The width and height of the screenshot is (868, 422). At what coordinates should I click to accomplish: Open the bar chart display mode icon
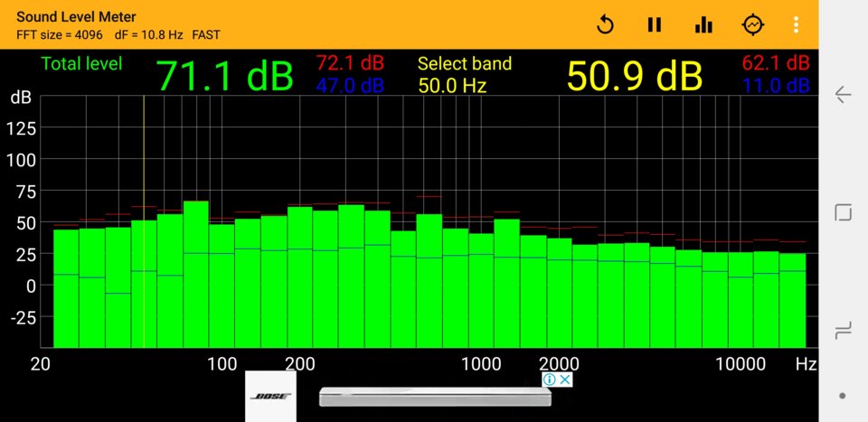(x=703, y=24)
